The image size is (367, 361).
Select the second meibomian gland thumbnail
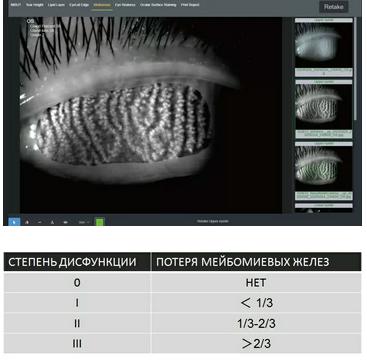coord(324,106)
